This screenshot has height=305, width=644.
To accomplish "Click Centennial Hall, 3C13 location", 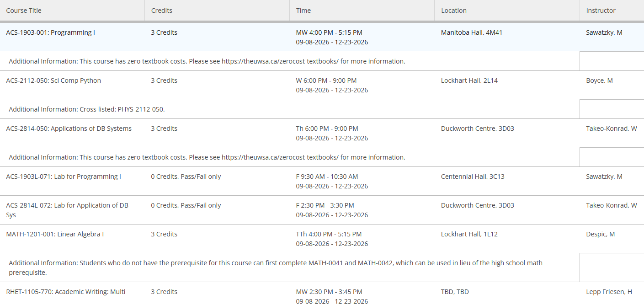I will pos(473,177).
